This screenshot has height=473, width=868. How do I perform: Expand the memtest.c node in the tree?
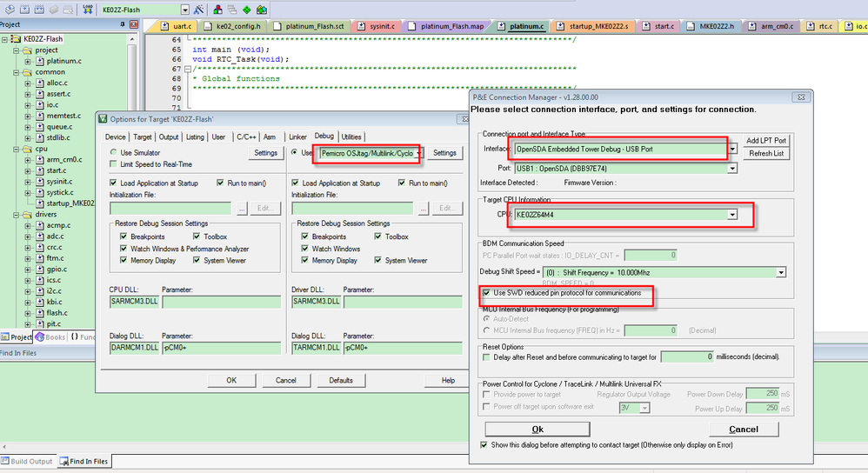pos(28,117)
